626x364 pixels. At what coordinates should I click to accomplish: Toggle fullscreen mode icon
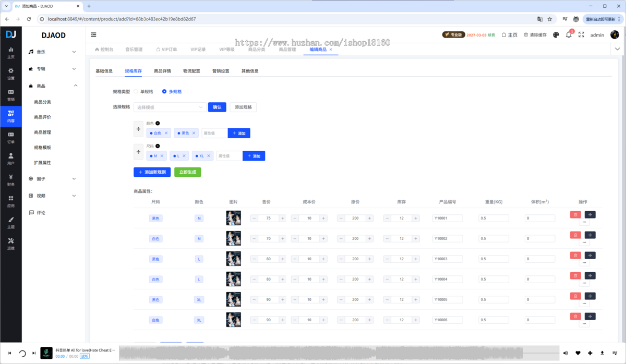(x=581, y=35)
